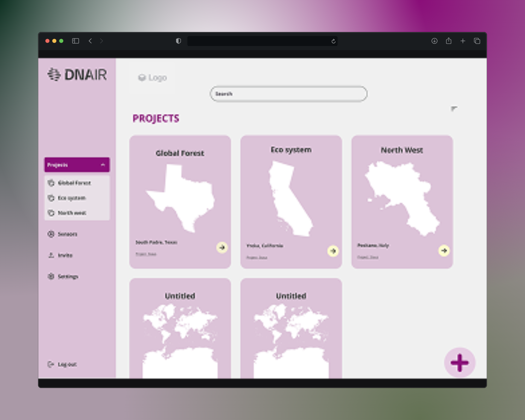Click the first Untitled project card

[180, 328]
